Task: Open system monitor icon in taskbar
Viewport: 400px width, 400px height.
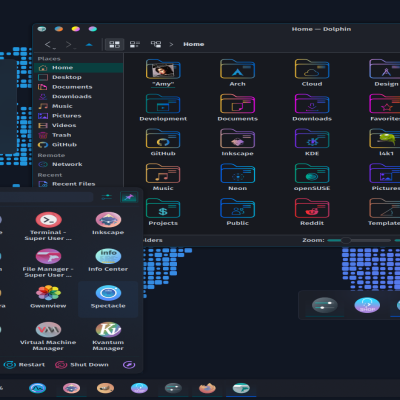Action: click(37, 388)
